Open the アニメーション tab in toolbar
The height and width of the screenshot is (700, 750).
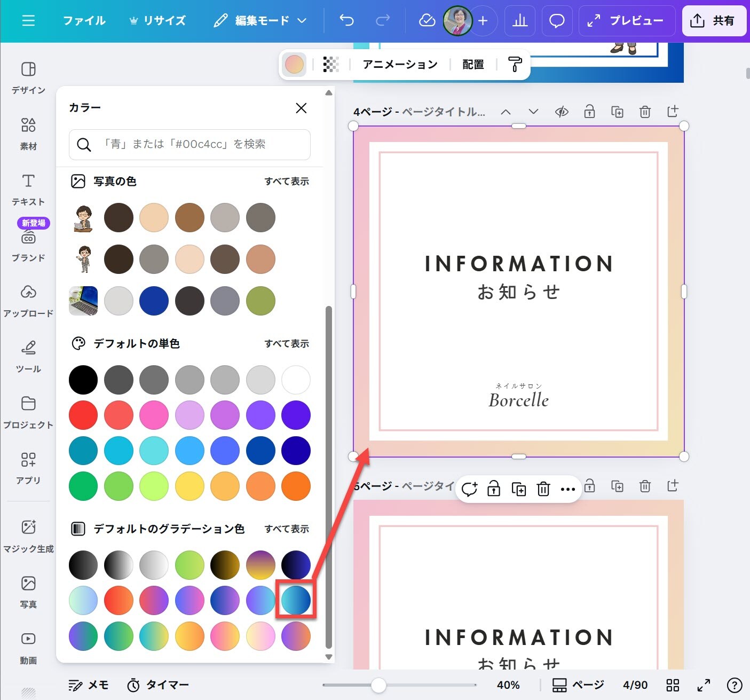(x=400, y=65)
